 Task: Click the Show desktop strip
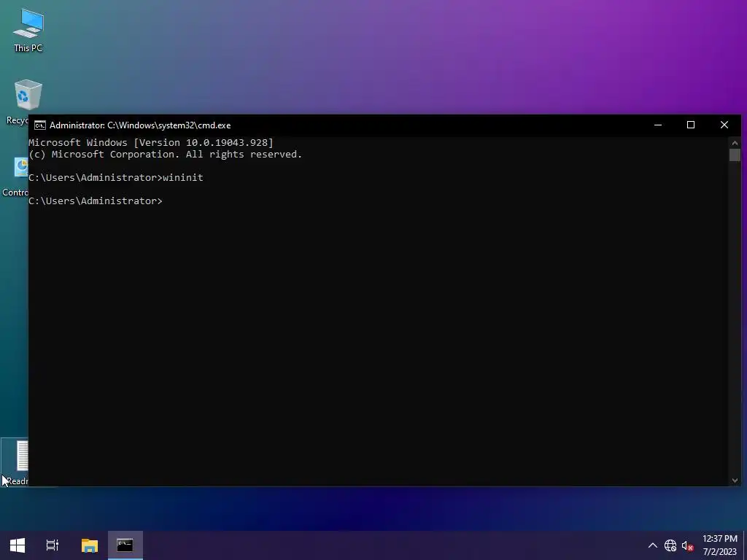745,545
